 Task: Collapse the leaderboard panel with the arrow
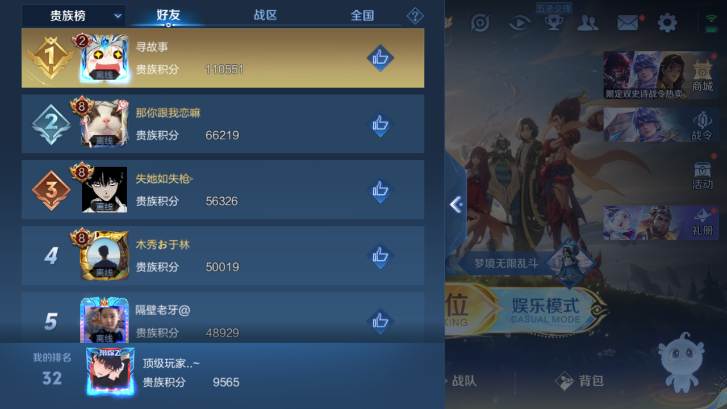[x=456, y=204]
